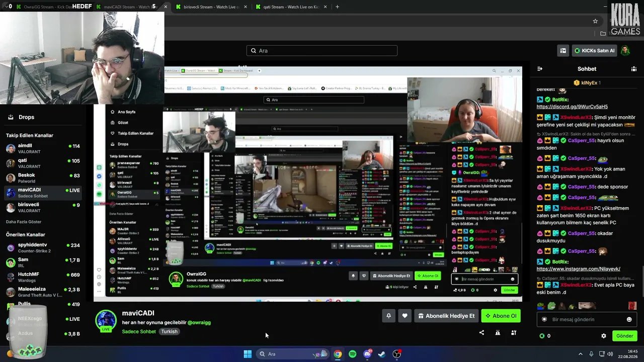Click the Abonelik Hediye Et button

446,316
